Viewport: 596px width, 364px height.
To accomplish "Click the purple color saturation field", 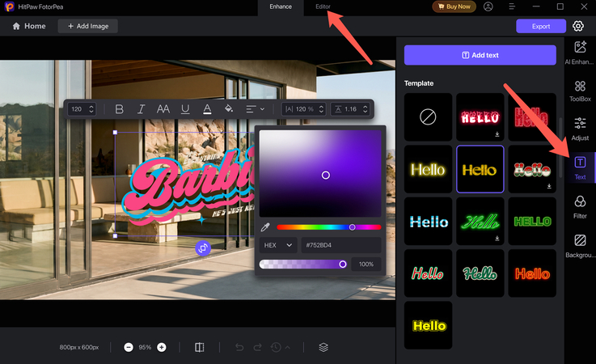I will coord(320,173).
